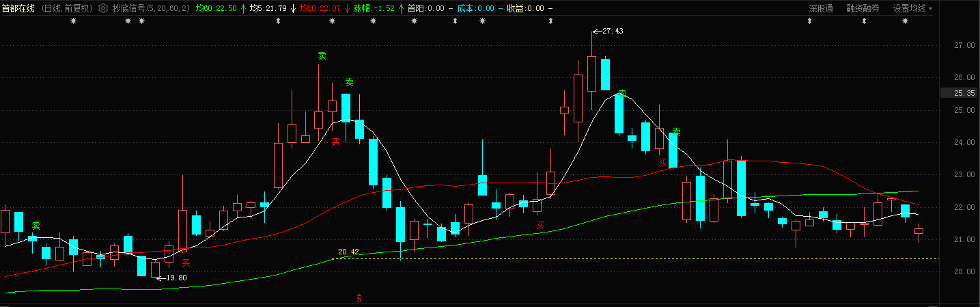Click the 抄底信号 indicator name
This screenshot has width=980, height=307.
pos(128,8)
